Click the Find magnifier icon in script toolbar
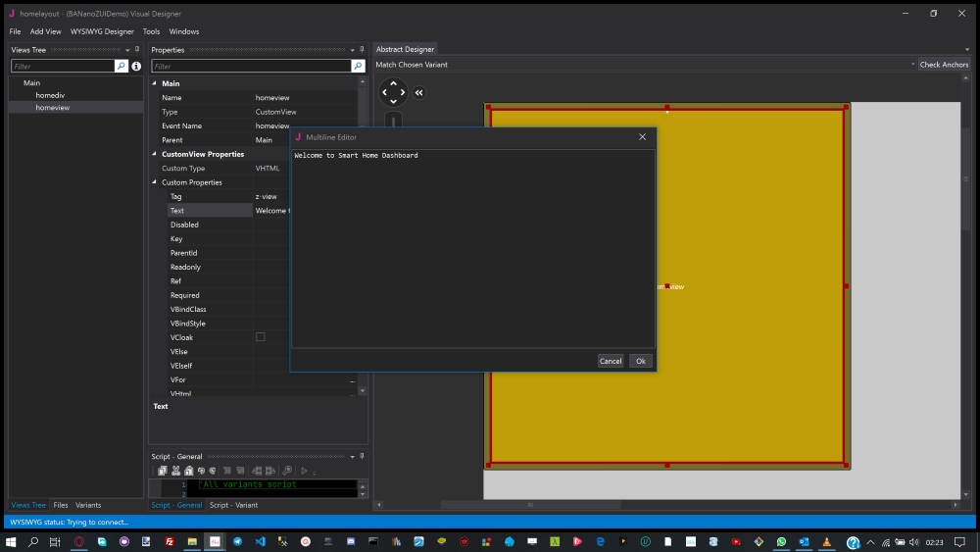The height and width of the screenshot is (552, 980). tap(287, 471)
